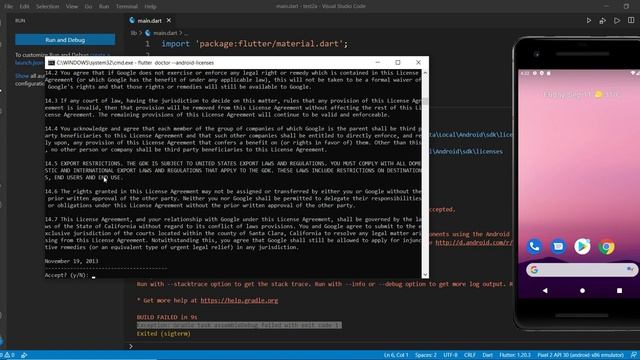Tap the Phone app icon on emulator
Viewport: 640px width, 360px height.
(x=534, y=247)
